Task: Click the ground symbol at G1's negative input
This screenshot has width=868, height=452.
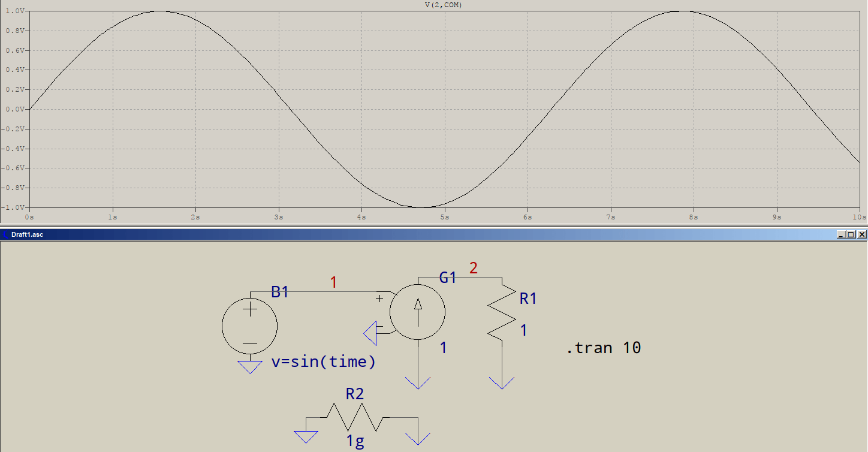Action: coord(371,332)
